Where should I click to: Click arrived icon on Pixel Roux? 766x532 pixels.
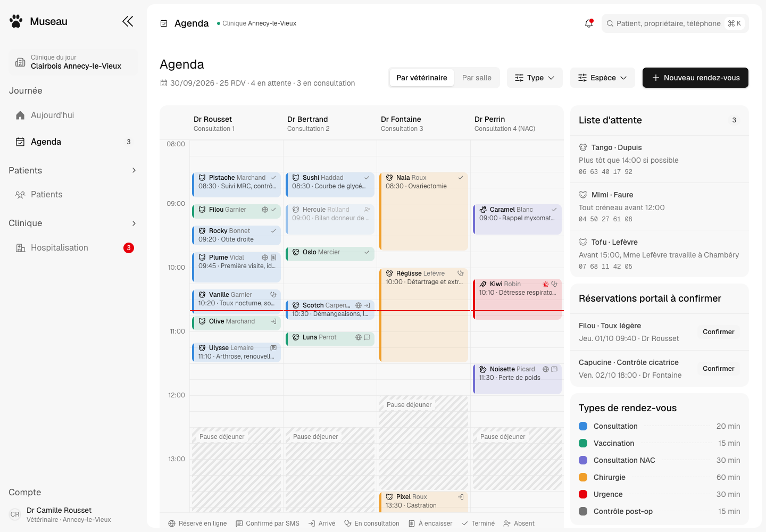[461, 497]
